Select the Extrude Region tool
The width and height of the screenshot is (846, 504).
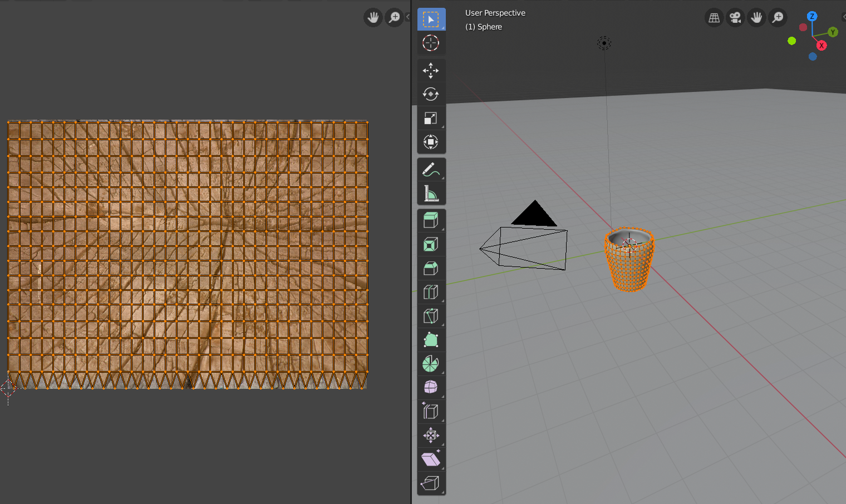pos(431,221)
